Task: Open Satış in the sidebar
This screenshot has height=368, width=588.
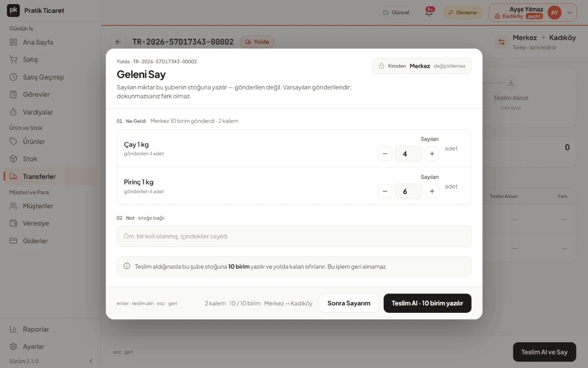Action: pos(50,59)
